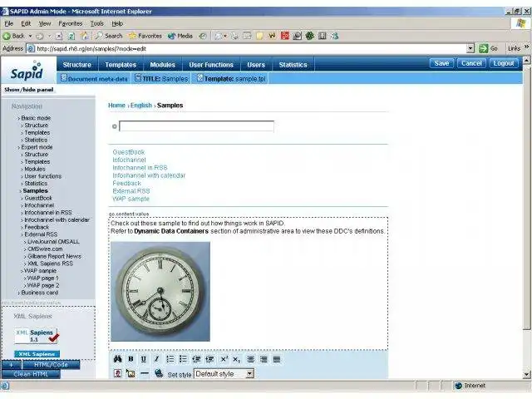Open the File menu
Screen dimensions: 532x399
click(9, 23)
